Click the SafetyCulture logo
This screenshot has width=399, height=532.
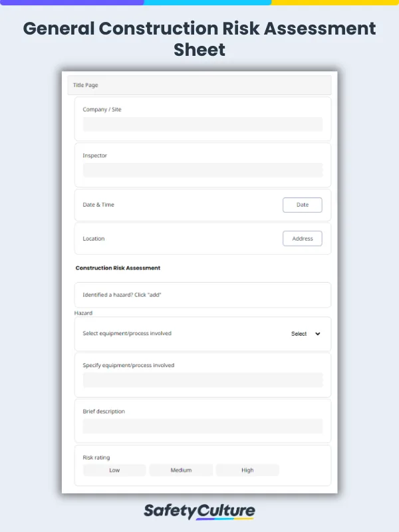tap(199, 510)
